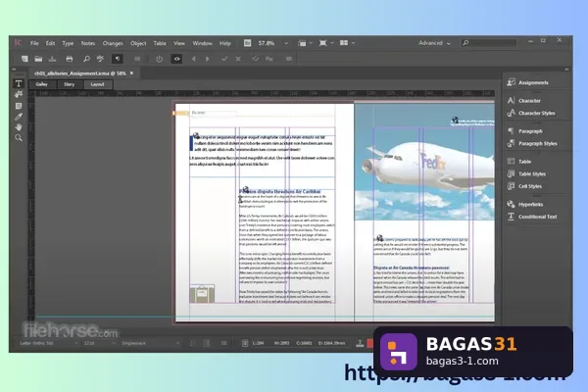The image size is (588, 392).
Task: Select the Note tool
Action: [19, 106]
